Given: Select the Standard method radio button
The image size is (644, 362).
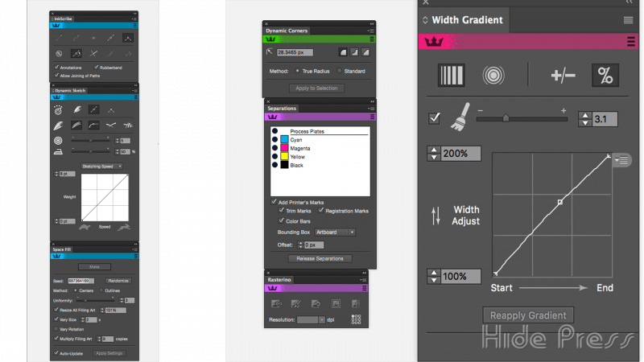Looking at the screenshot, I should 341,71.
